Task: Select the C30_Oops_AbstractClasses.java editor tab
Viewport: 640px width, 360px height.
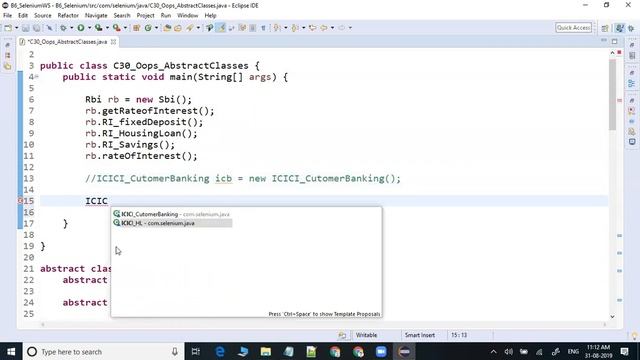Action: [x=67, y=42]
